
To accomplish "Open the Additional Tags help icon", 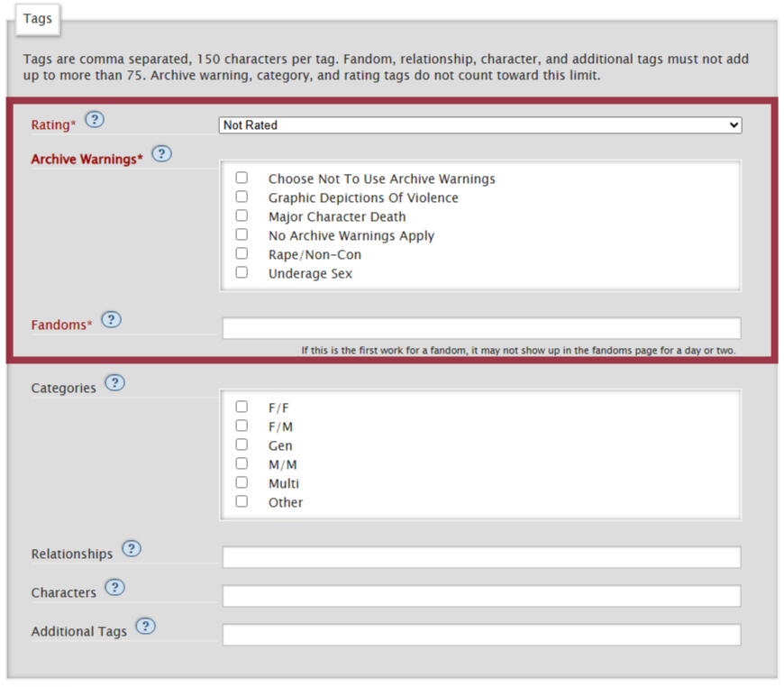I will [x=145, y=625].
